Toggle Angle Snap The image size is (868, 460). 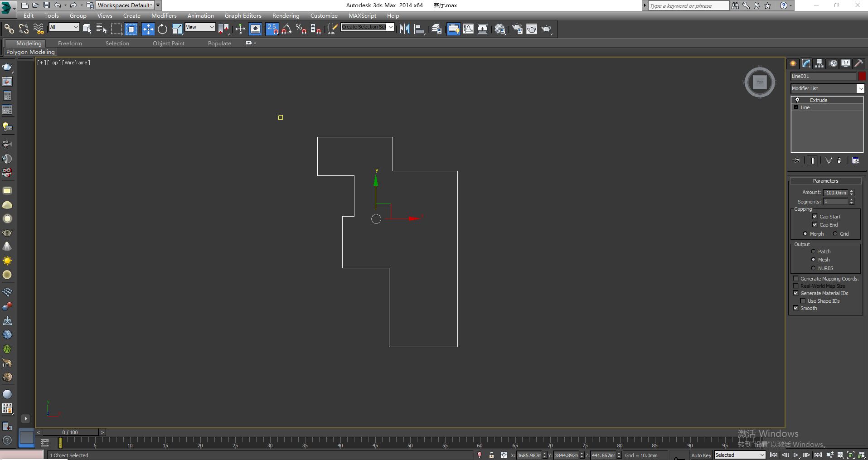(x=286, y=29)
